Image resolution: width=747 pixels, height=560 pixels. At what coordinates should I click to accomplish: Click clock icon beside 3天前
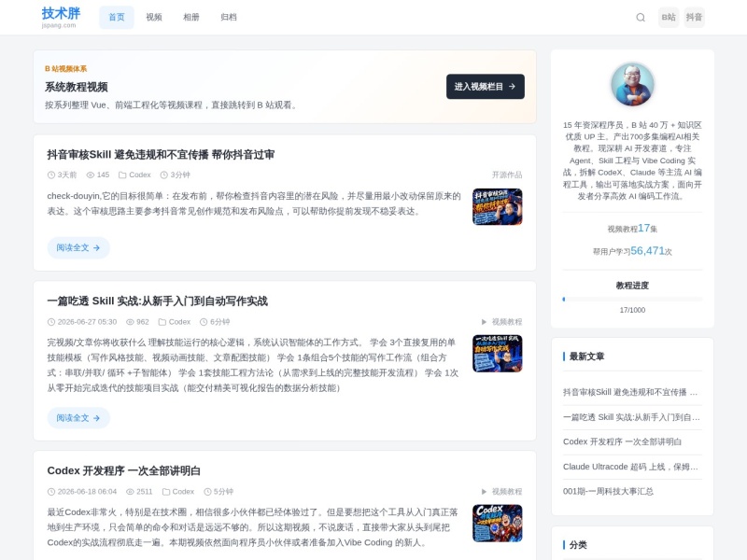[x=51, y=175]
